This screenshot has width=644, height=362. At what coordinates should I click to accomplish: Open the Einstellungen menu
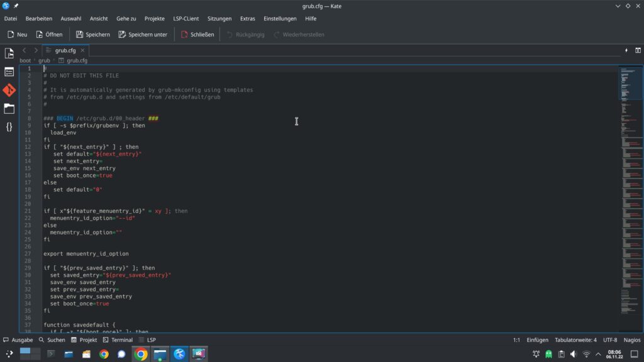[280, 18]
